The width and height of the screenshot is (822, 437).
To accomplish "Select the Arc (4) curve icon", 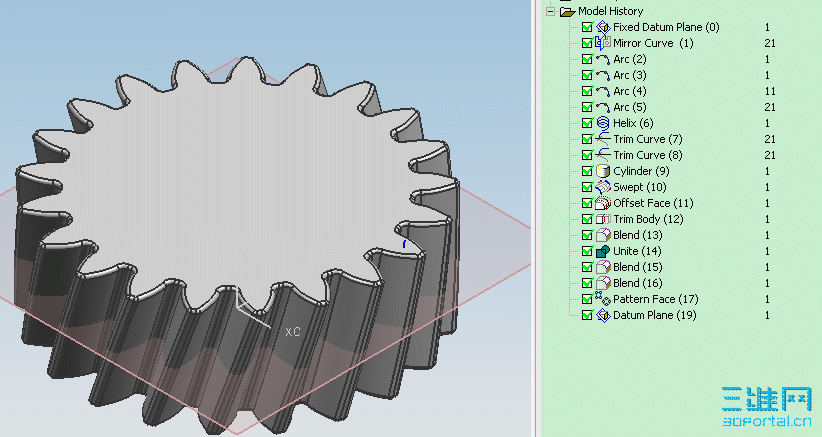I will [x=603, y=91].
